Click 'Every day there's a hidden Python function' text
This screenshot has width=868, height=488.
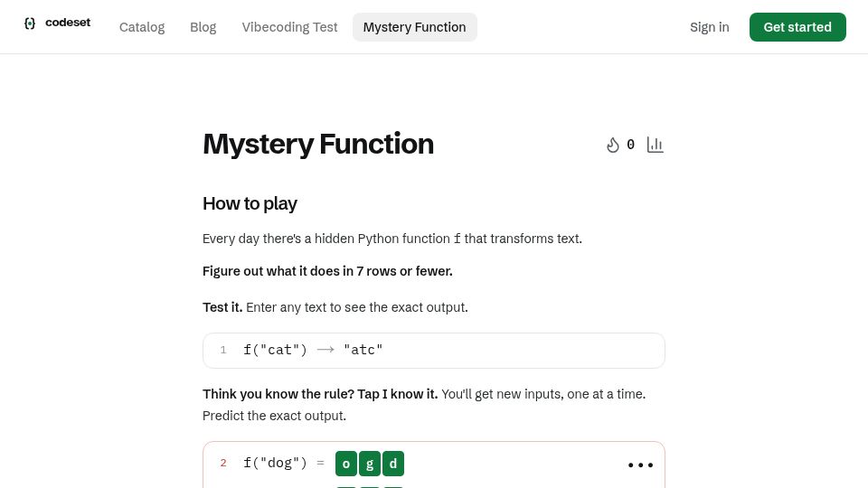click(x=326, y=239)
